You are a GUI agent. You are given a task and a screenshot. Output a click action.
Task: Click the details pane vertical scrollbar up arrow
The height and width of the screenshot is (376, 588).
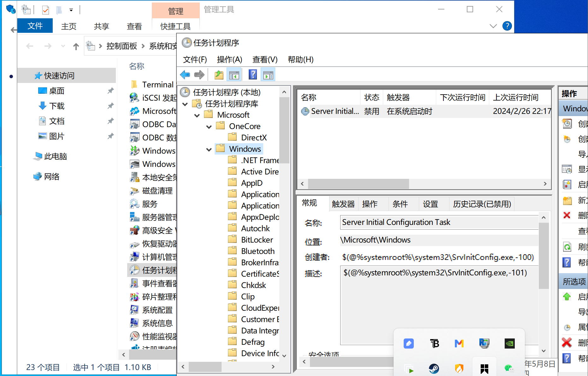click(x=543, y=218)
